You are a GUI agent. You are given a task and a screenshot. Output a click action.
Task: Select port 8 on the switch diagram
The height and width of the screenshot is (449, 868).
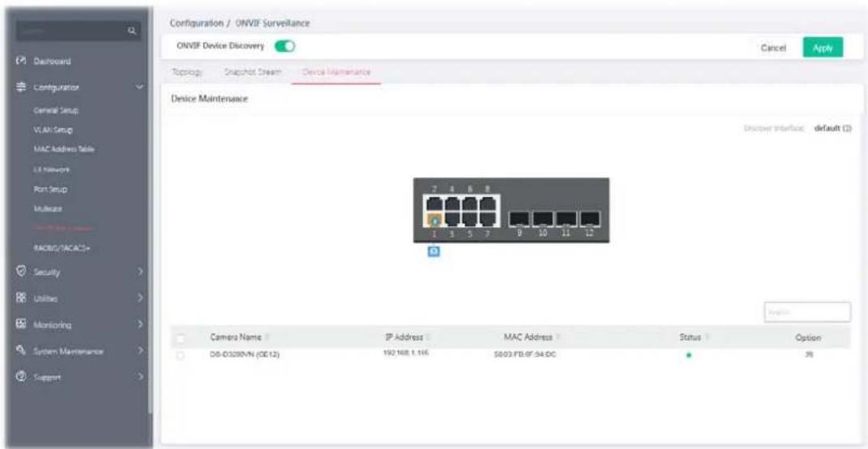[x=487, y=203]
